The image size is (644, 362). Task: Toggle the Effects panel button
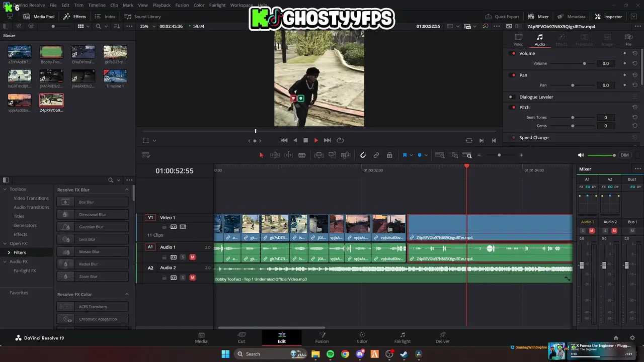pyautogui.click(x=74, y=17)
